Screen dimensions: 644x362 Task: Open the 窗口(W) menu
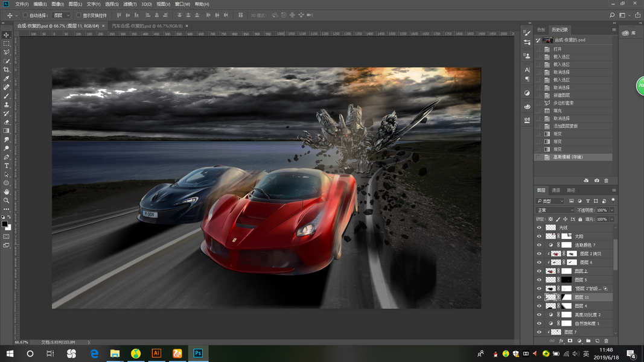pos(182,4)
